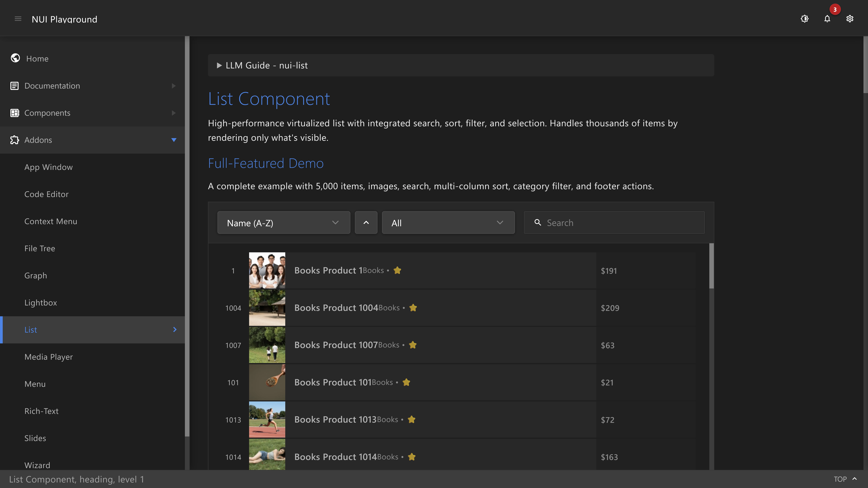Toggle the sort direction arrow button

click(x=366, y=223)
